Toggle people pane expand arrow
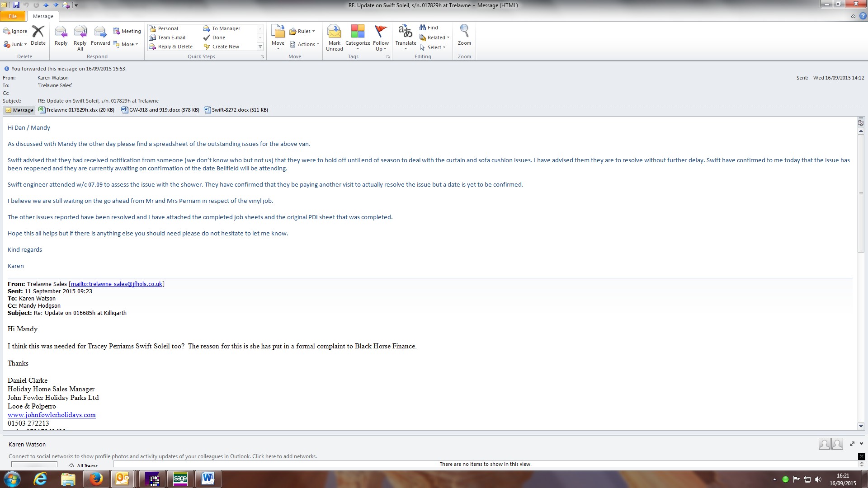868x488 pixels. point(861,444)
